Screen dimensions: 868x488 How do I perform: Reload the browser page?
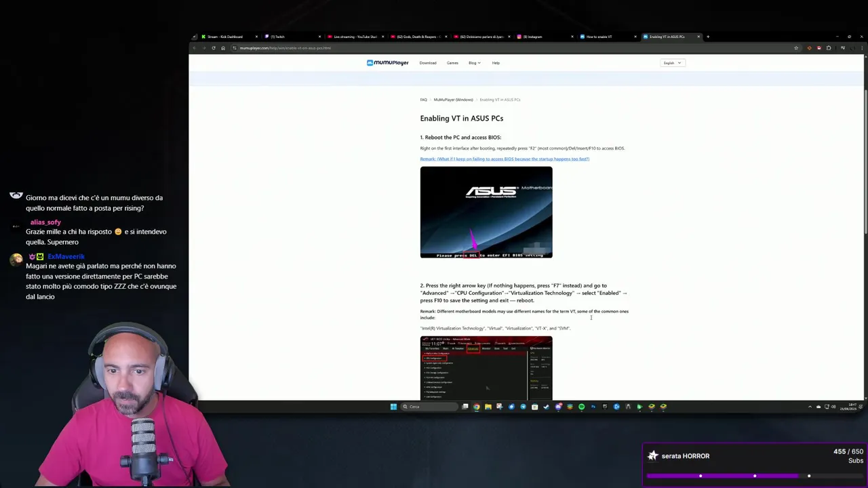pos(214,48)
